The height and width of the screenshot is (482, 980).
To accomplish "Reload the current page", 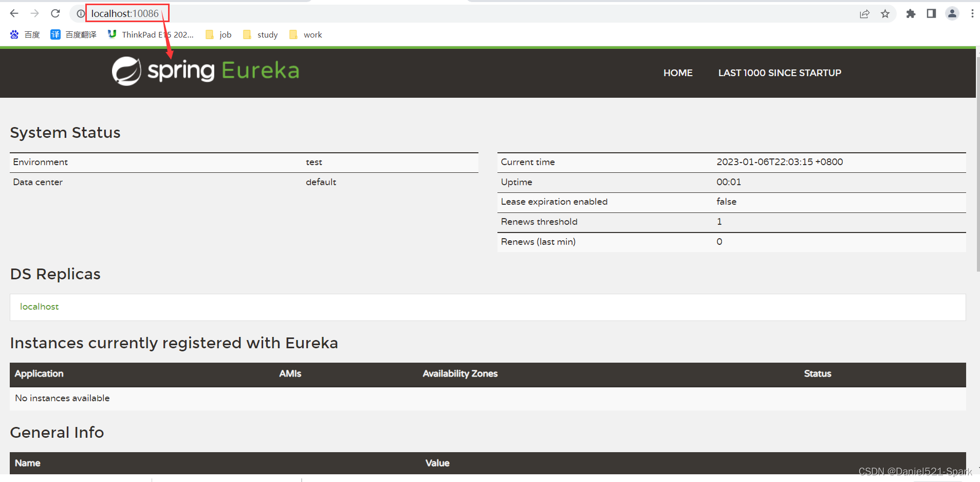I will pyautogui.click(x=56, y=13).
